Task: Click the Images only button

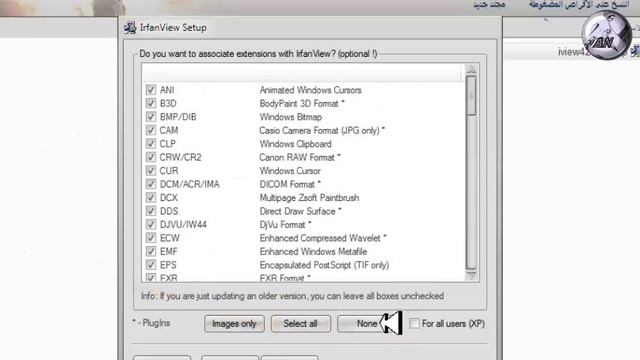Action: [x=234, y=324]
